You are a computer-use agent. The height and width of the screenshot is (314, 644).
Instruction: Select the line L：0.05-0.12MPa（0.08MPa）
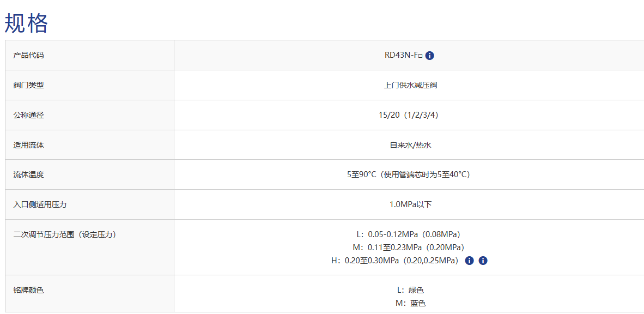410,234
